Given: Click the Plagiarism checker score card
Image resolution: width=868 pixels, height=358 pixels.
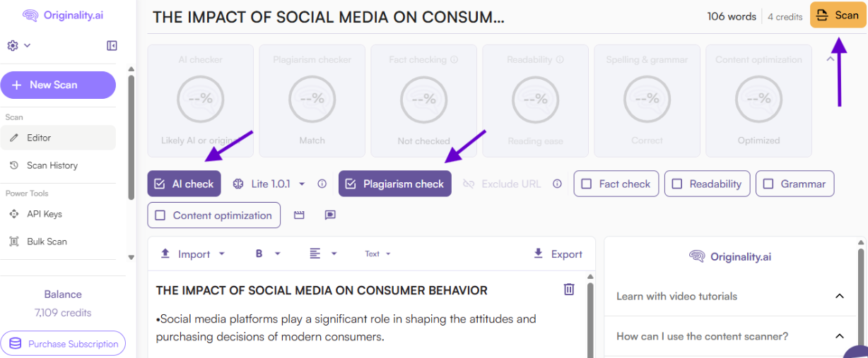Looking at the screenshot, I should 312,100.
